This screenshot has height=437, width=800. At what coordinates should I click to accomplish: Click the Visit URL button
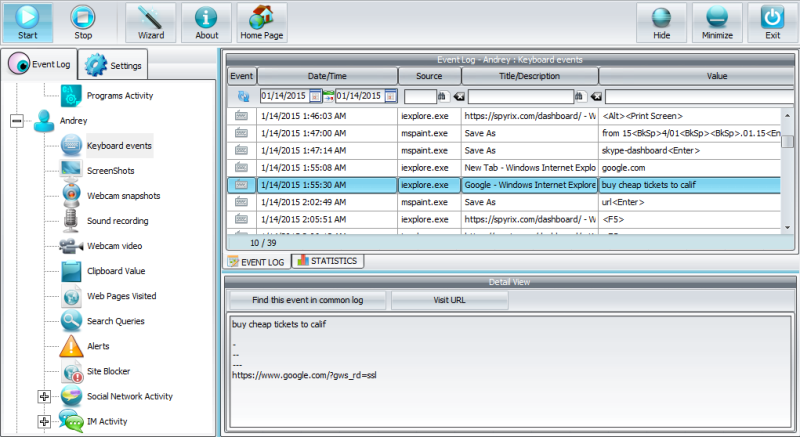click(x=449, y=300)
